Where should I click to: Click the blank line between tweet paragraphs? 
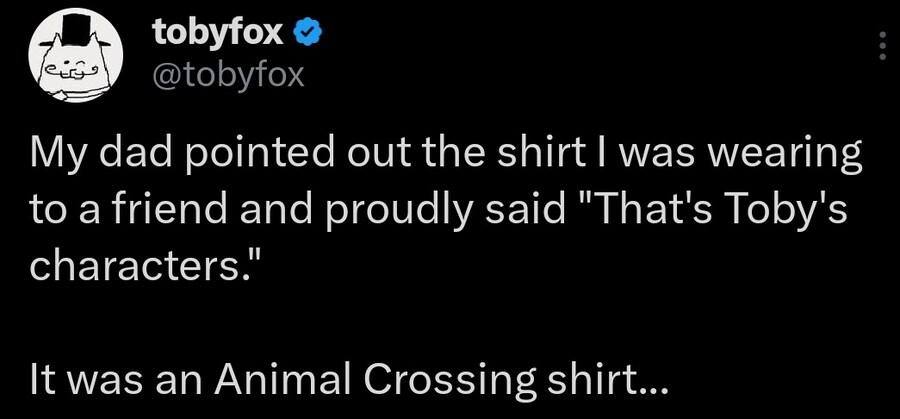click(300, 323)
